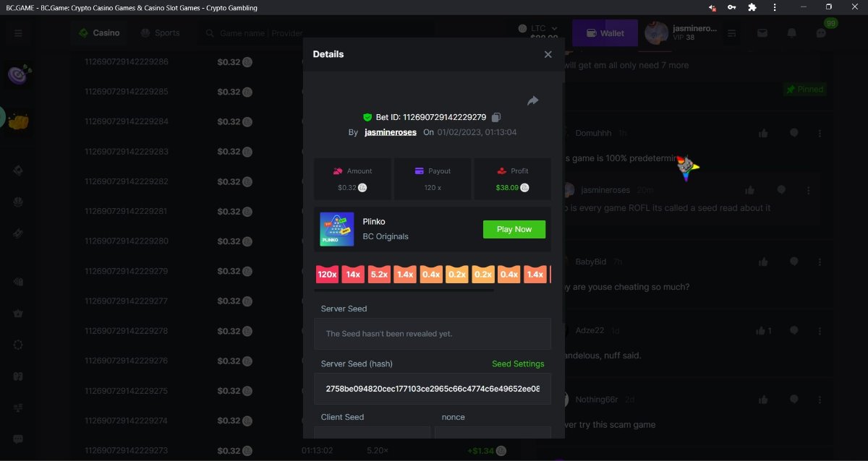868x461 pixels.
Task: Click the Plinko game thumbnail
Action: point(336,230)
